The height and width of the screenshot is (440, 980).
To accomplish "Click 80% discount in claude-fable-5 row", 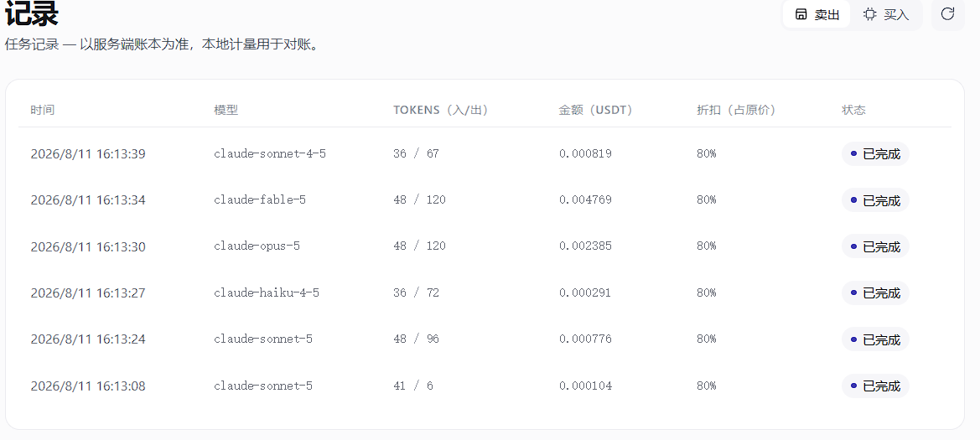I will (x=707, y=200).
